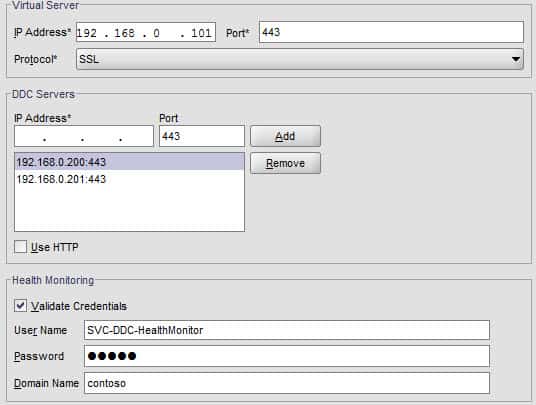Image resolution: width=536 pixels, height=405 pixels.
Task: Select 192.168.0.201:443 in server list
Action: pyautogui.click(x=130, y=179)
